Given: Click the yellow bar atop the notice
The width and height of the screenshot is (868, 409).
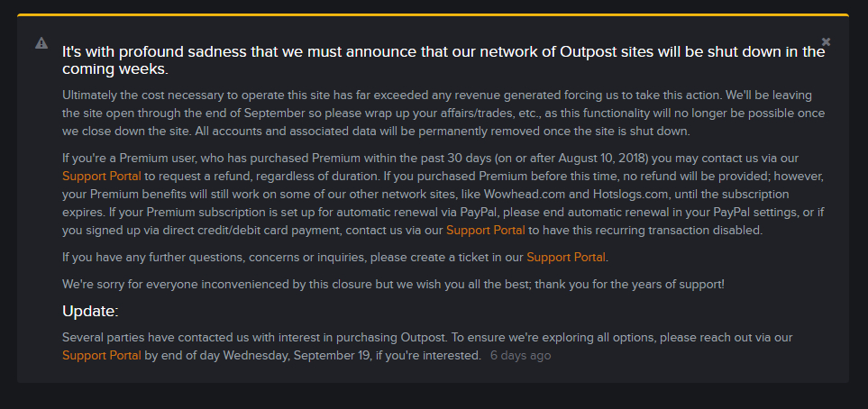Looking at the screenshot, I should coord(433,15).
